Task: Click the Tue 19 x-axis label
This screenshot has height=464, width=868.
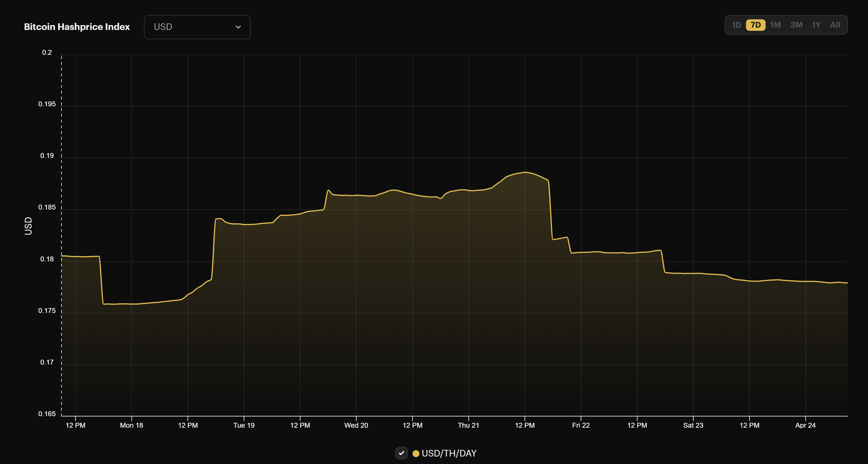Action: coord(244,425)
